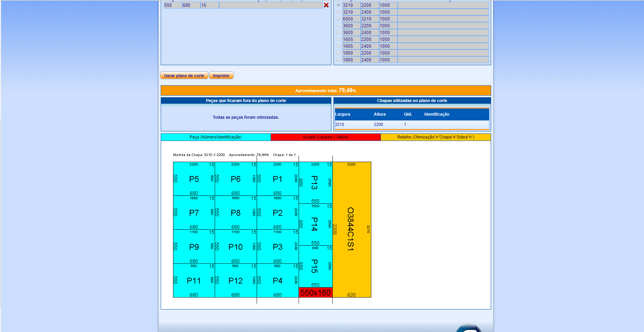Tick the 1800 x 2400 sheet checkbox
The height and width of the screenshot is (332, 644).
338,59
